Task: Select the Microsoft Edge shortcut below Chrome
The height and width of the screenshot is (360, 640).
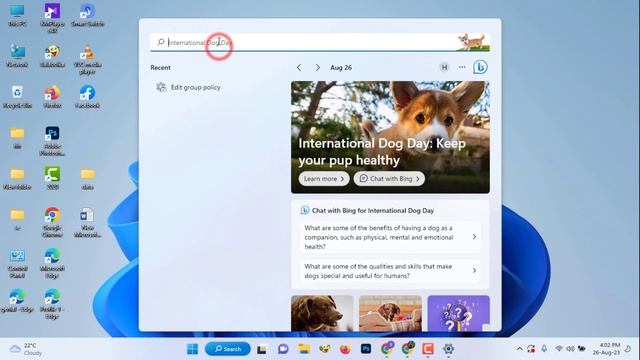Action: (52, 264)
